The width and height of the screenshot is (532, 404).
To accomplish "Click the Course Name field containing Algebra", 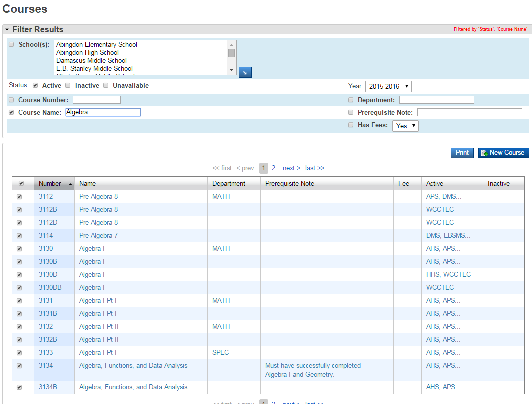I will point(103,112).
